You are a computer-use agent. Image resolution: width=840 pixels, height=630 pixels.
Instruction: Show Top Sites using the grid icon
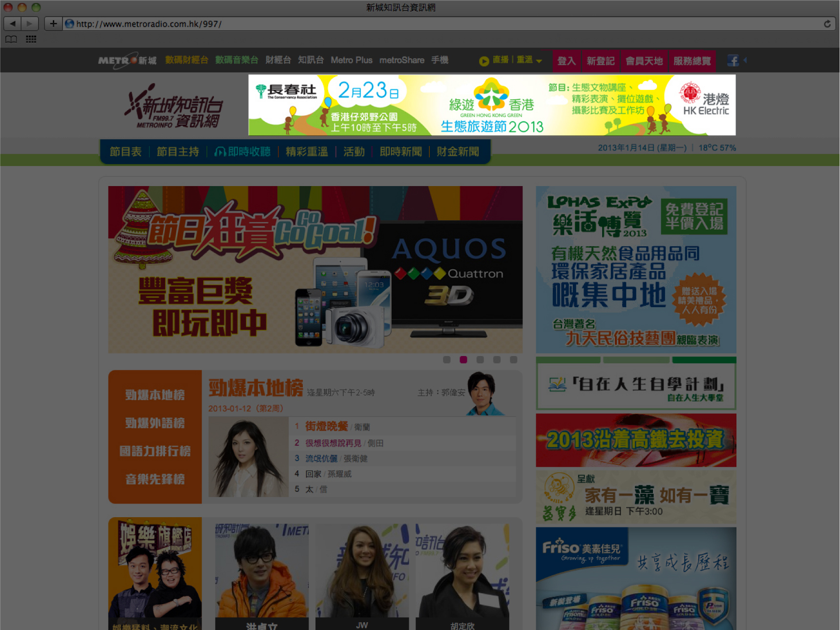[x=31, y=39]
